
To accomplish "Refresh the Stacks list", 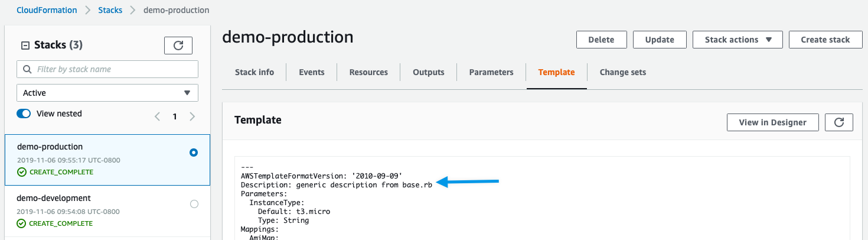I will tap(178, 46).
